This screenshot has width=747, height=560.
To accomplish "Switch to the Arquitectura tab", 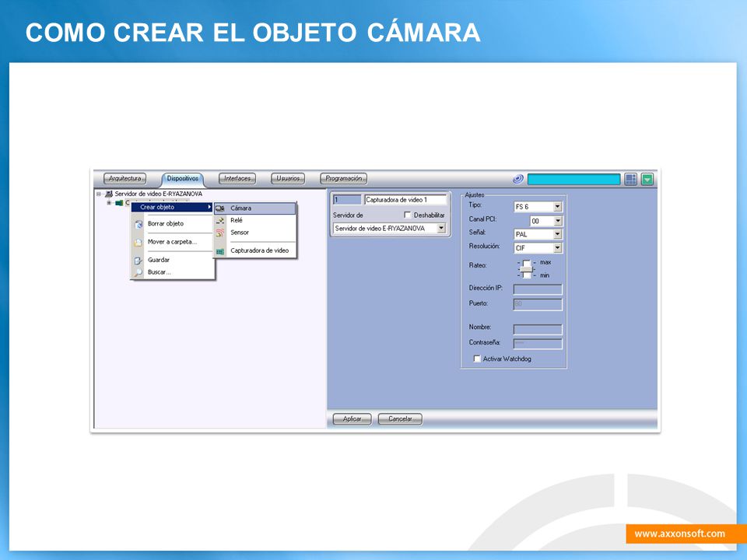I will (x=124, y=179).
